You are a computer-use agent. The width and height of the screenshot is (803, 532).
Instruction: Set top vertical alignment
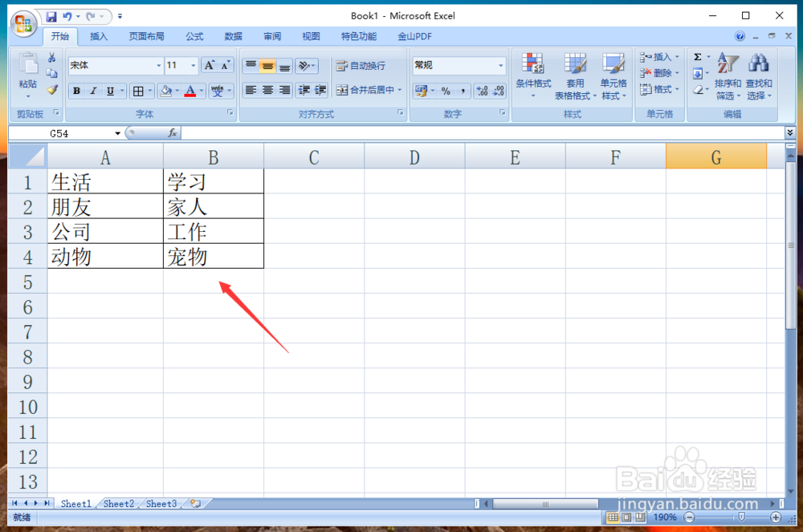(x=251, y=66)
